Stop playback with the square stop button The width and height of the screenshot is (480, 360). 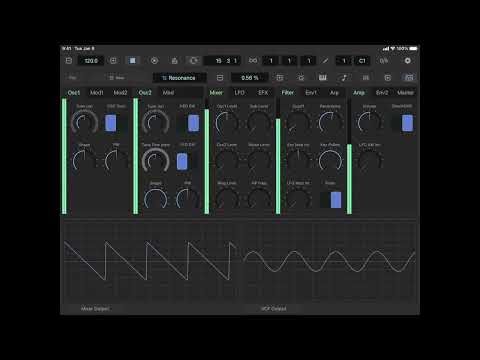pyautogui.click(x=132, y=61)
